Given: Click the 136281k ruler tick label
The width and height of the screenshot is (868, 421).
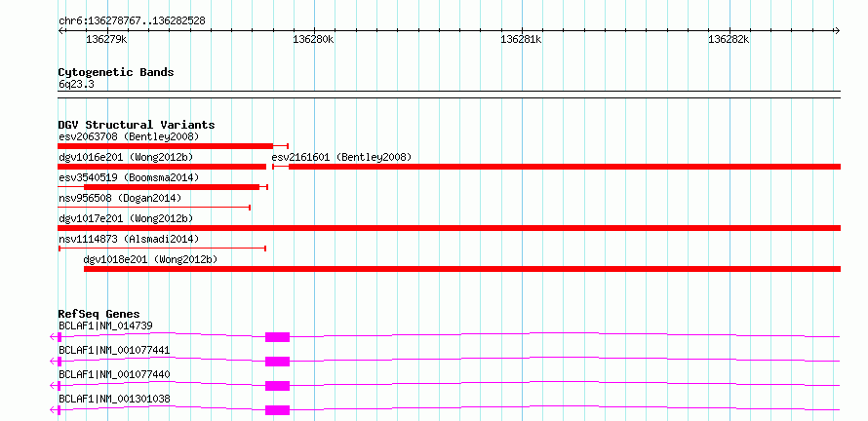Looking at the screenshot, I should point(521,40).
